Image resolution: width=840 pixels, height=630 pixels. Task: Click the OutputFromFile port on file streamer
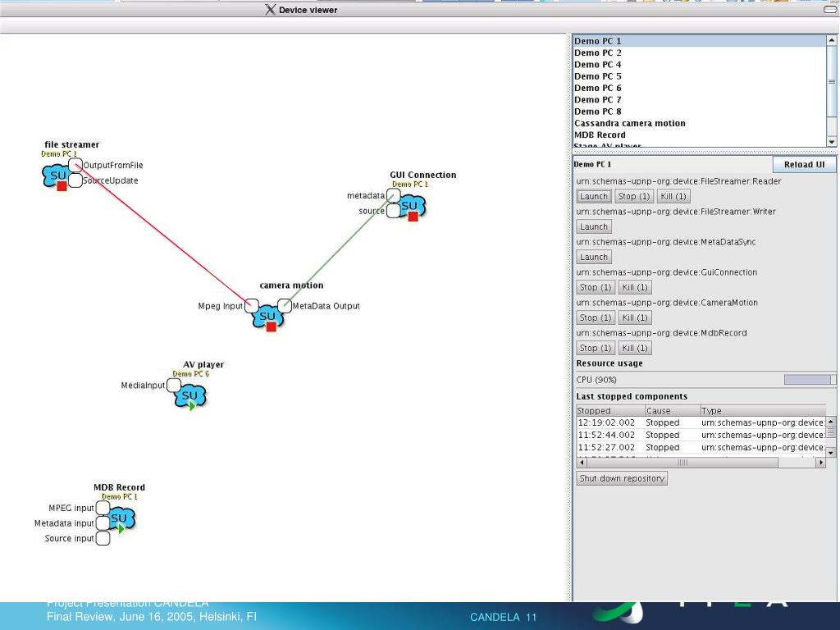(75, 165)
